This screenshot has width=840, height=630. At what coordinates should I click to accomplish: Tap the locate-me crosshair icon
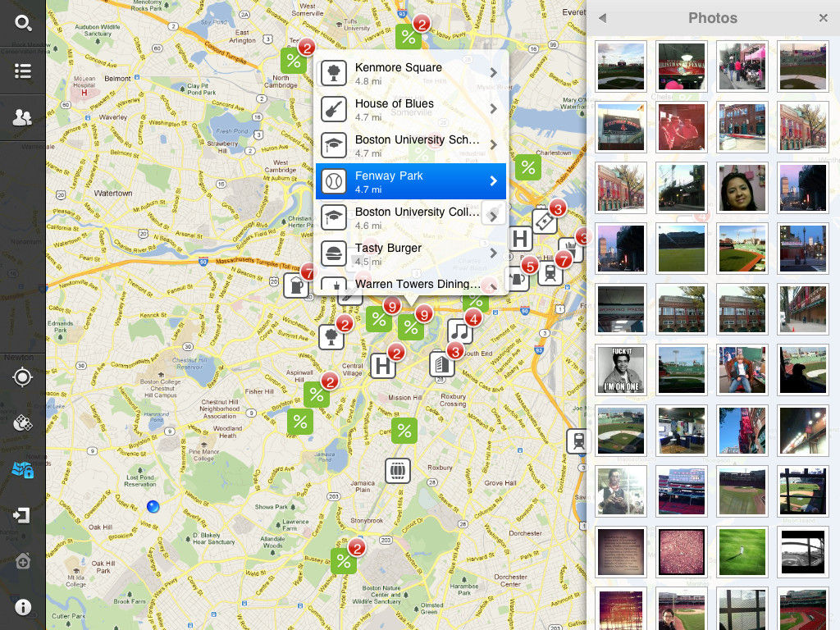coord(22,377)
